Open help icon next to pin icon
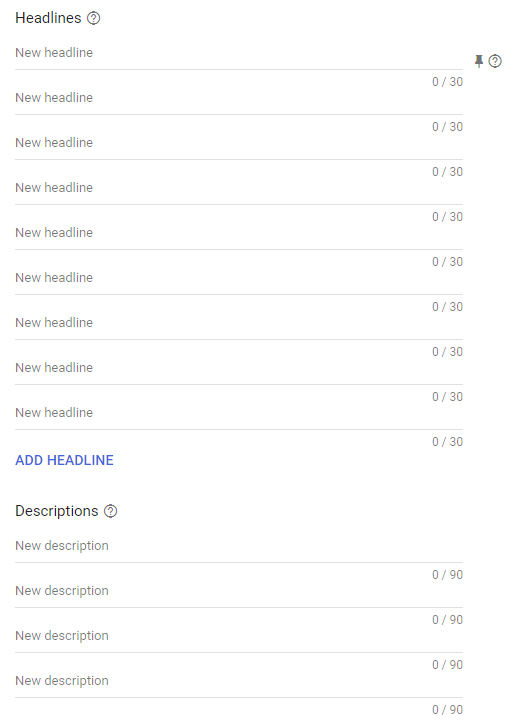The width and height of the screenshot is (513, 727). click(495, 61)
